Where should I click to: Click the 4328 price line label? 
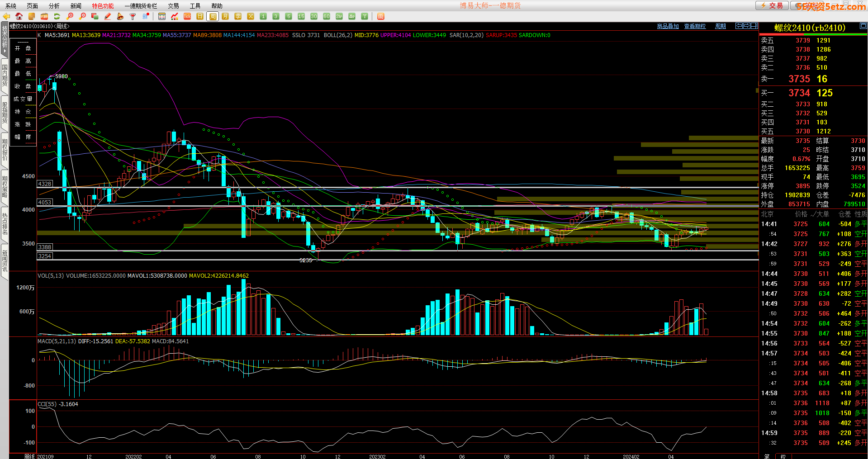45,184
